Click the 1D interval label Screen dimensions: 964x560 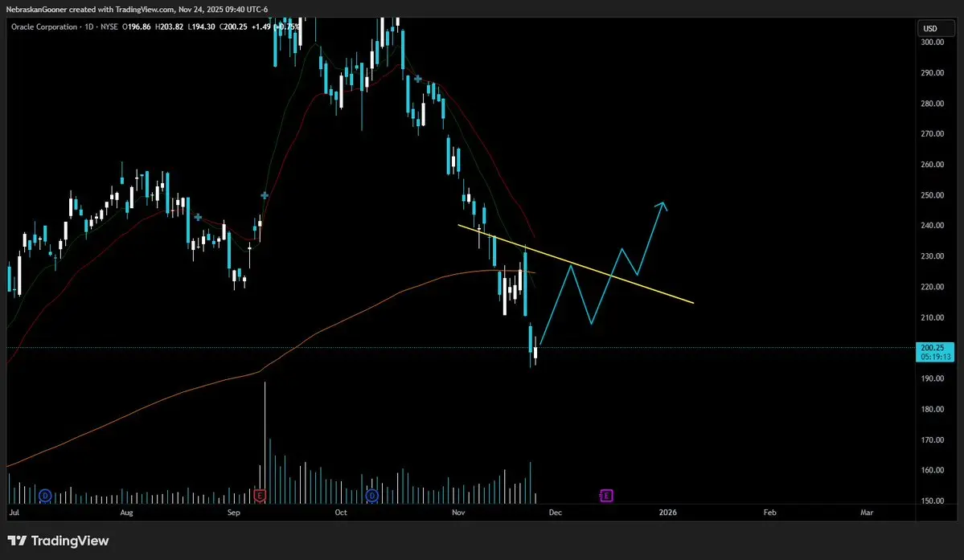click(x=89, y=27)
